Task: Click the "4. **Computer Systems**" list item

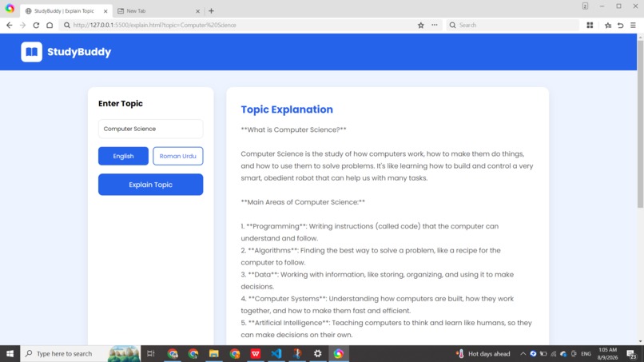Action: tap(377, 304)
